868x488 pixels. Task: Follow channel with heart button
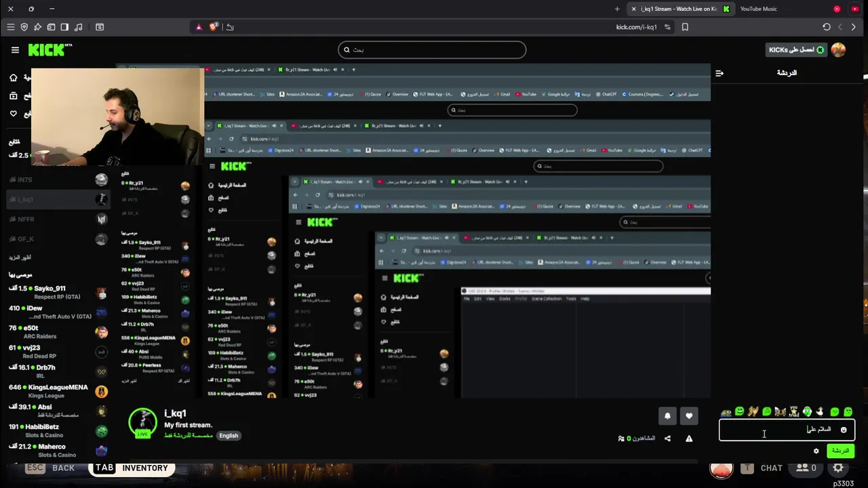click(x=689, y=416)
